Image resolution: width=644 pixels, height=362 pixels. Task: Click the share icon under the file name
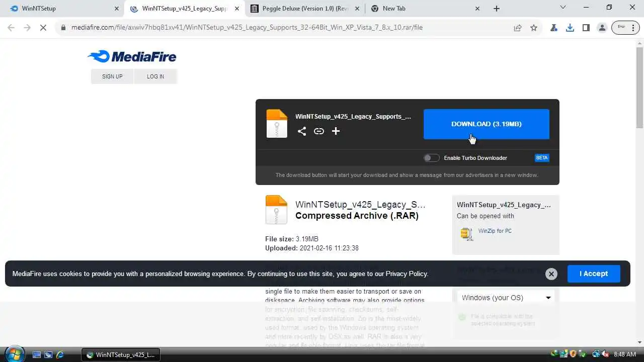point(302,131)
